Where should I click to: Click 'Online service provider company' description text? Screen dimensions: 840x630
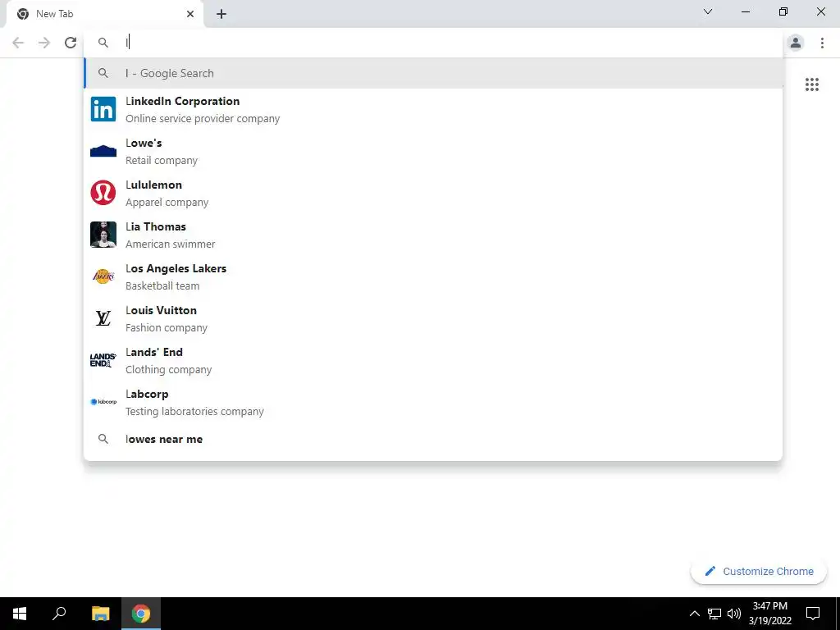[x=203, y=118]
